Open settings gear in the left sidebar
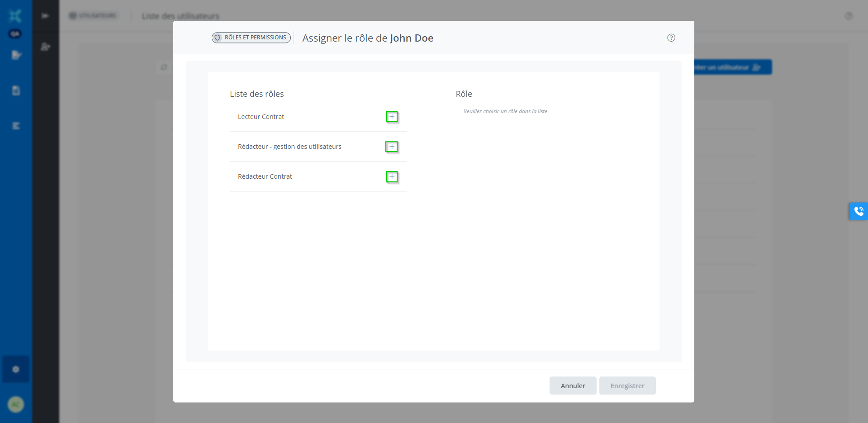 16,369
